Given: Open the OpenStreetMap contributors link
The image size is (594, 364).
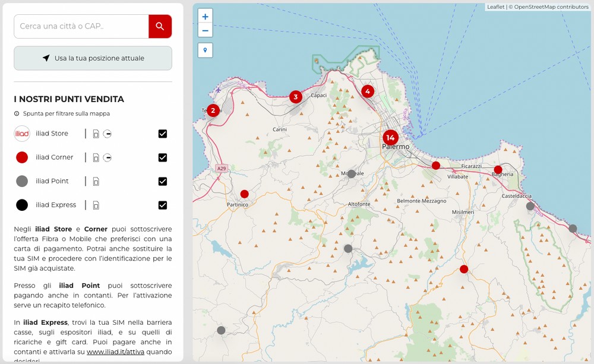Looking at the screenshot, I should 551,7.
